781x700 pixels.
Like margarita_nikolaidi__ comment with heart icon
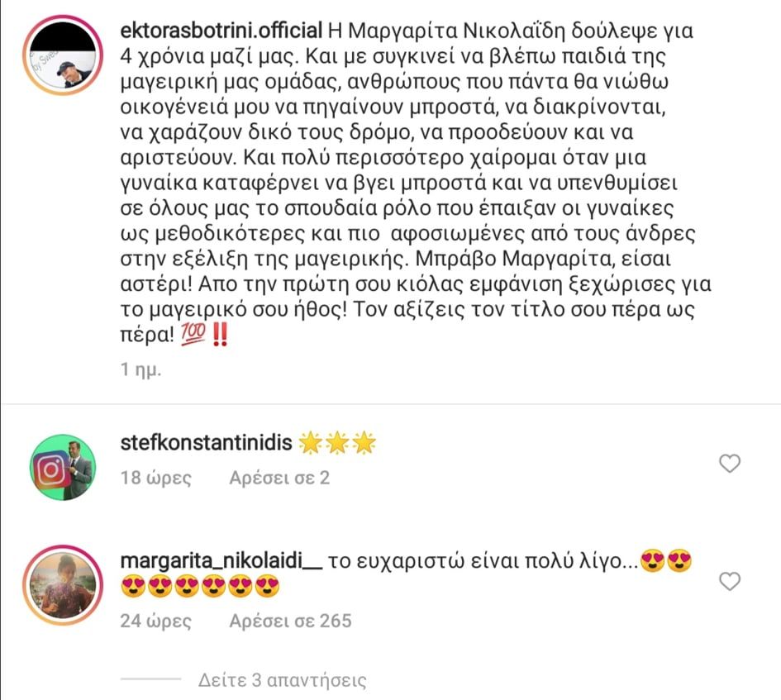pyautogui.click(x=730, y=581)
